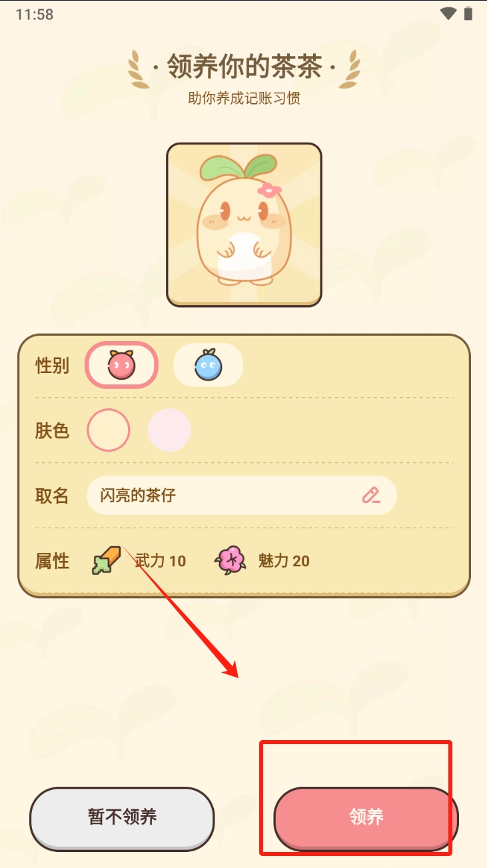Tap the battery status bar icon
487x868 pixels.
click(468, 14)
